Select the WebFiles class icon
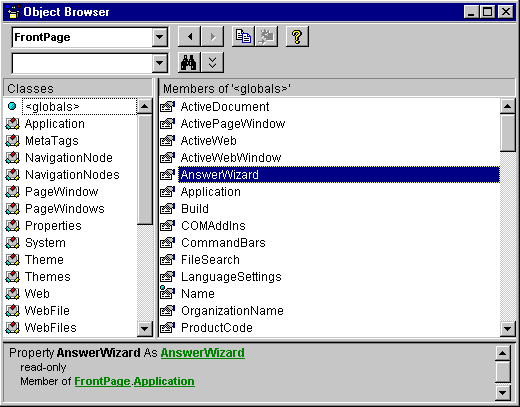 13,328
